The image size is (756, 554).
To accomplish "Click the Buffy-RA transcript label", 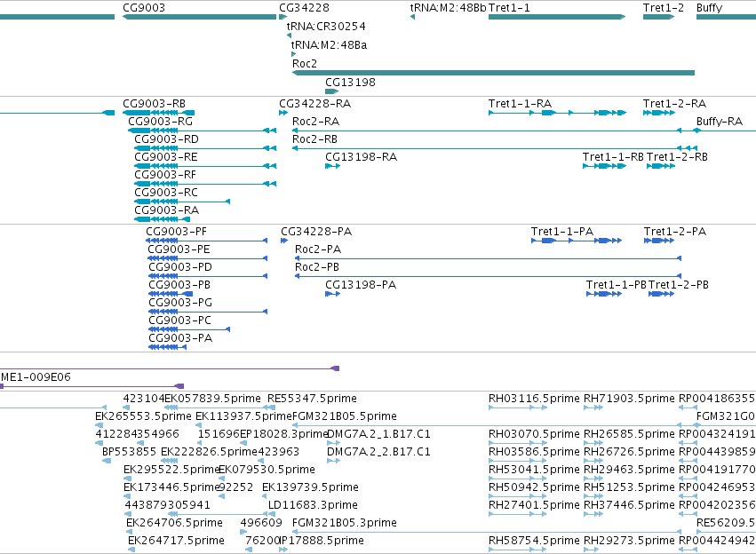I will 720,122.
